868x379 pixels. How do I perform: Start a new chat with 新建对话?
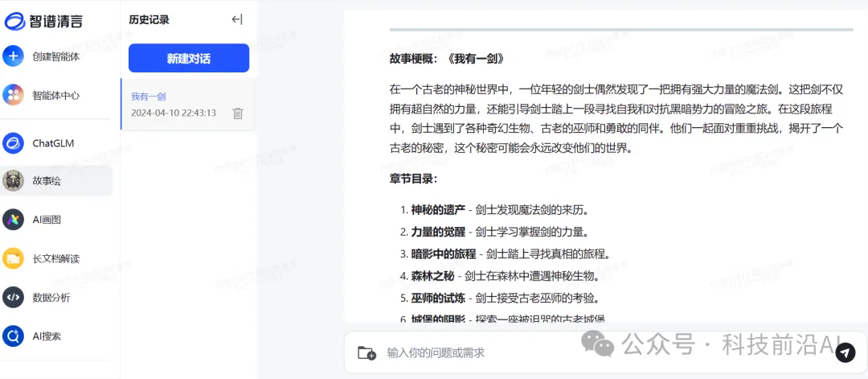coord(189,58)
